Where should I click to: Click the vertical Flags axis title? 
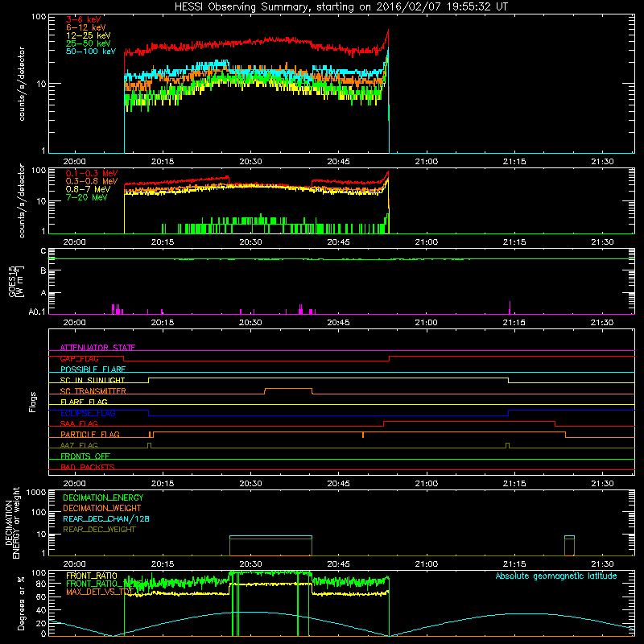pyautogui.click(x=33, y=402)
